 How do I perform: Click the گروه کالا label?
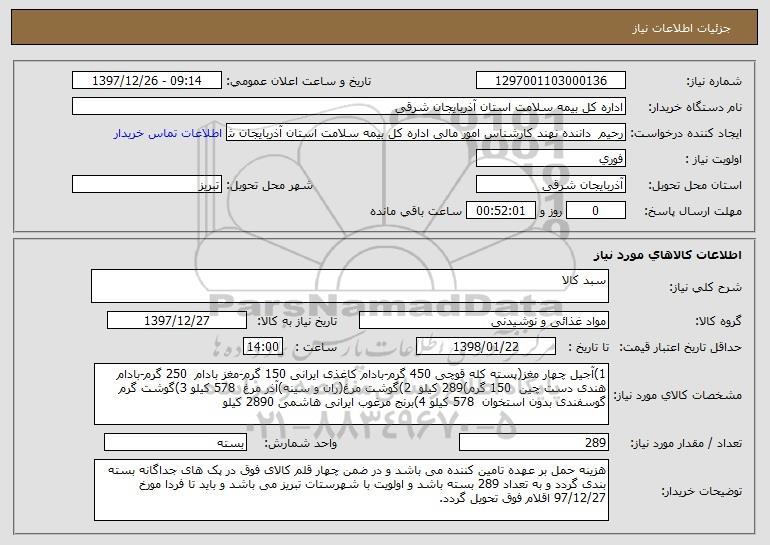pyautogui.click(x=718, y=322)
